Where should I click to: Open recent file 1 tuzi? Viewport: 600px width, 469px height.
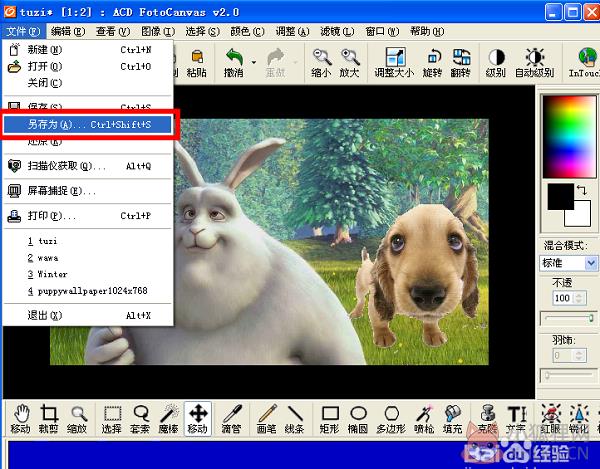(x=88, y=241)
